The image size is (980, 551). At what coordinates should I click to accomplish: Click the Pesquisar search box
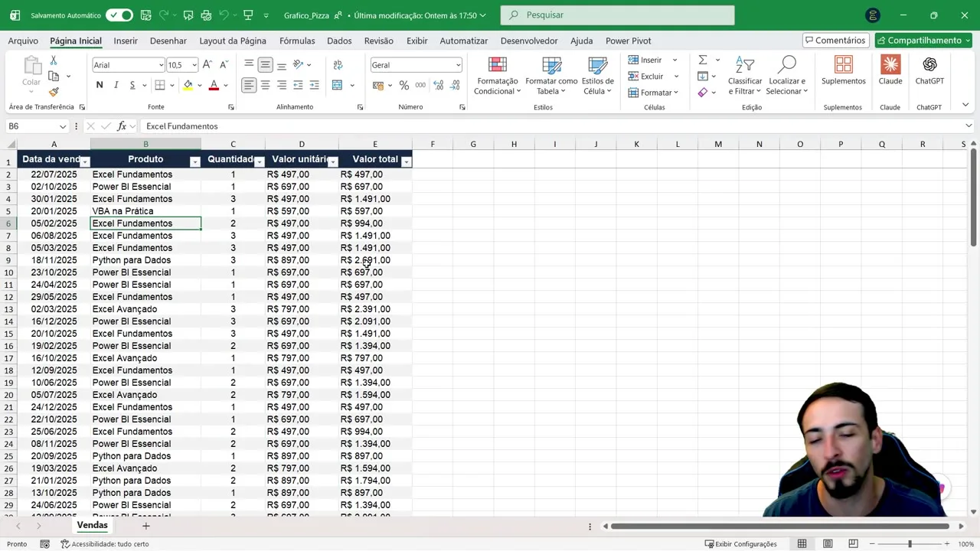[617, 15]
